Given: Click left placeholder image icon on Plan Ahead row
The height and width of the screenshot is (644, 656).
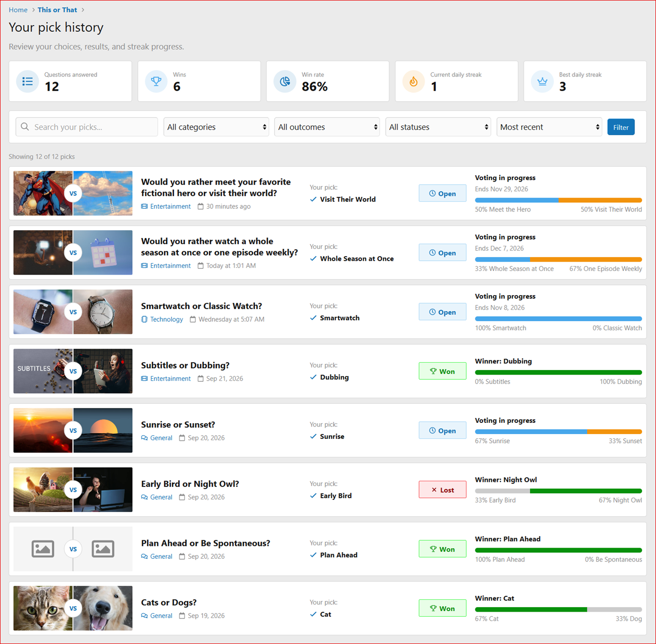Looking at the screenshot, I should coord(43,549).
